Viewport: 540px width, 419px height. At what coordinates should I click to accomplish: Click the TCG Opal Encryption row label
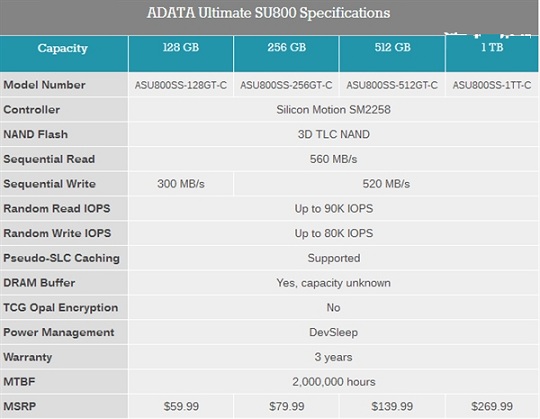coord(61,307)
